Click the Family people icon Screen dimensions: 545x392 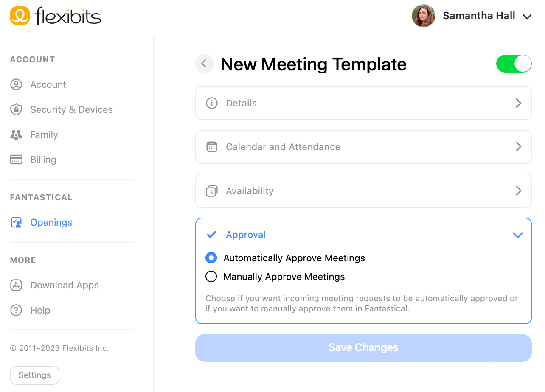[16, 134]
